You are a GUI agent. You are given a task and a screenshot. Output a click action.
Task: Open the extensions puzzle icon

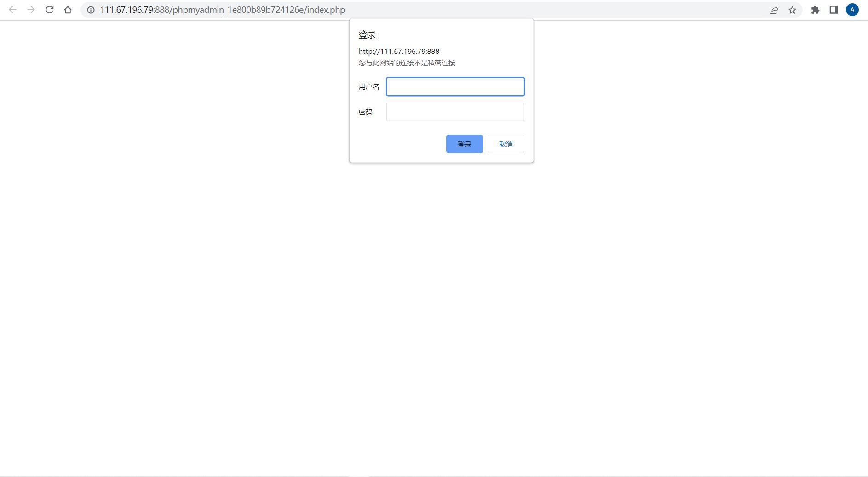[815, 10]
